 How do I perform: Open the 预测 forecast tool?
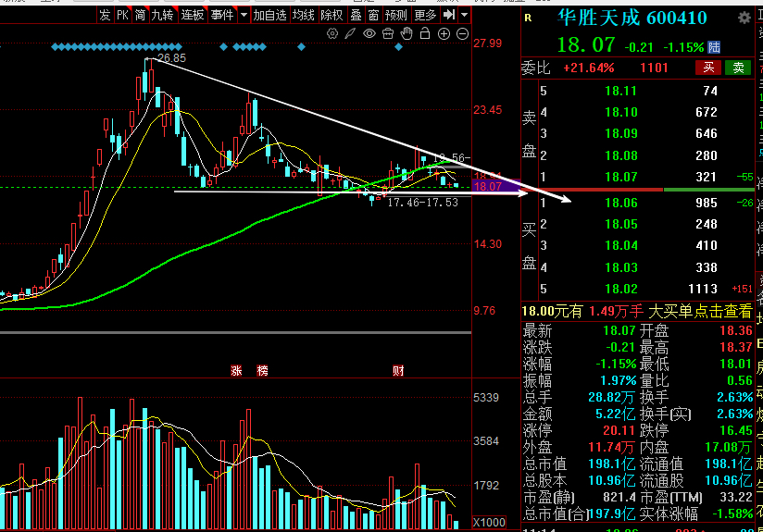[x=395, y=15]
